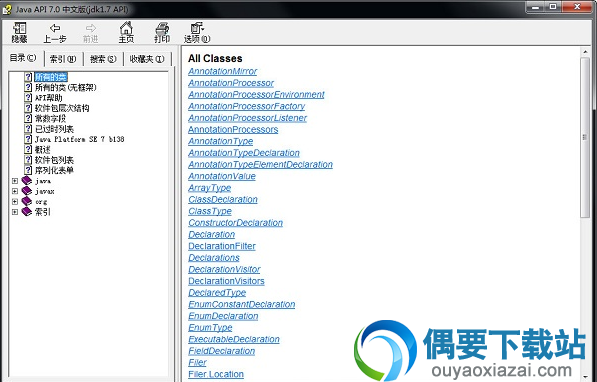Click the book icon for the java package
Viewport: 597px width, 382px height.
point(27,181)
